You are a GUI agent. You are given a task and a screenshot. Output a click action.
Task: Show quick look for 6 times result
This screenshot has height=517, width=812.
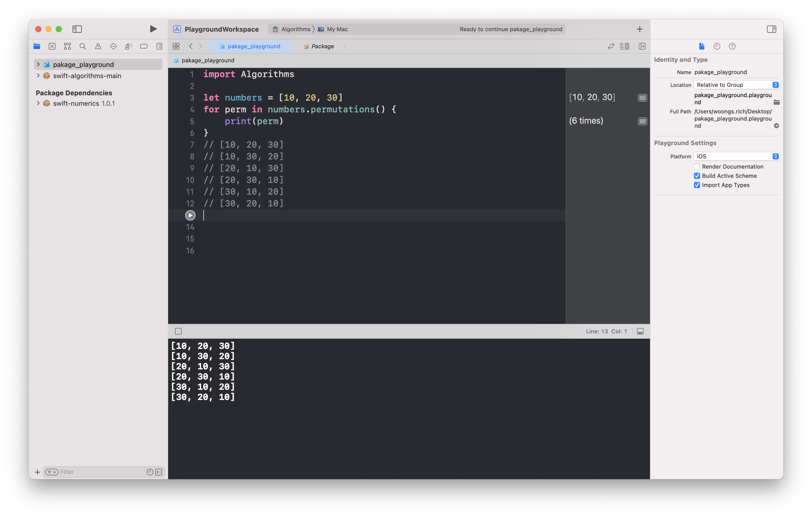coord(642,121)
